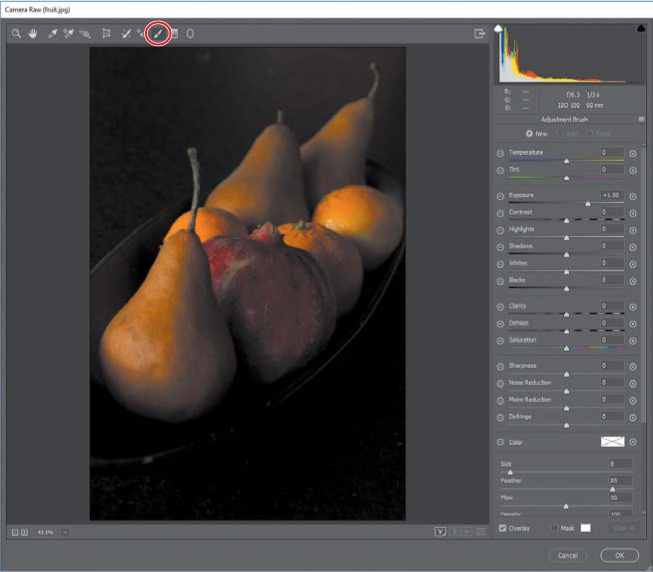
Task: Open the before/after preview options
Action: coord(439,532)
